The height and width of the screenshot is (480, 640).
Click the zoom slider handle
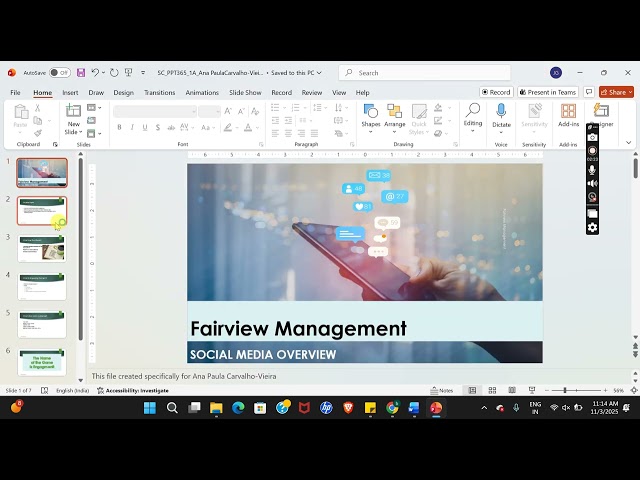click(x=565, y=391)
